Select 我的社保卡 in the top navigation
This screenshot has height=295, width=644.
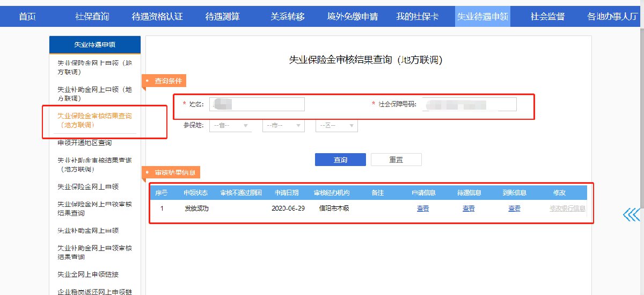coord(417,16)
